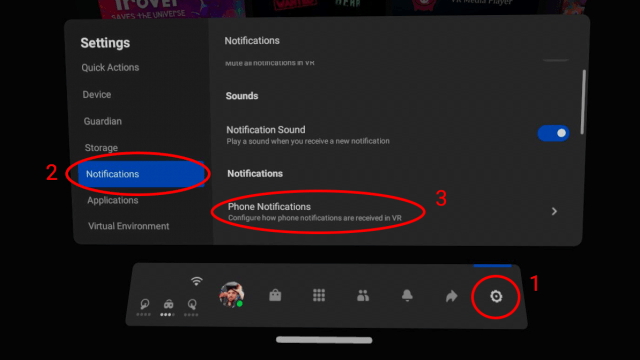Open the Store shopping bag icon
Image resolution: width=640 pixels, height=360 pixels.
point(275,295)
